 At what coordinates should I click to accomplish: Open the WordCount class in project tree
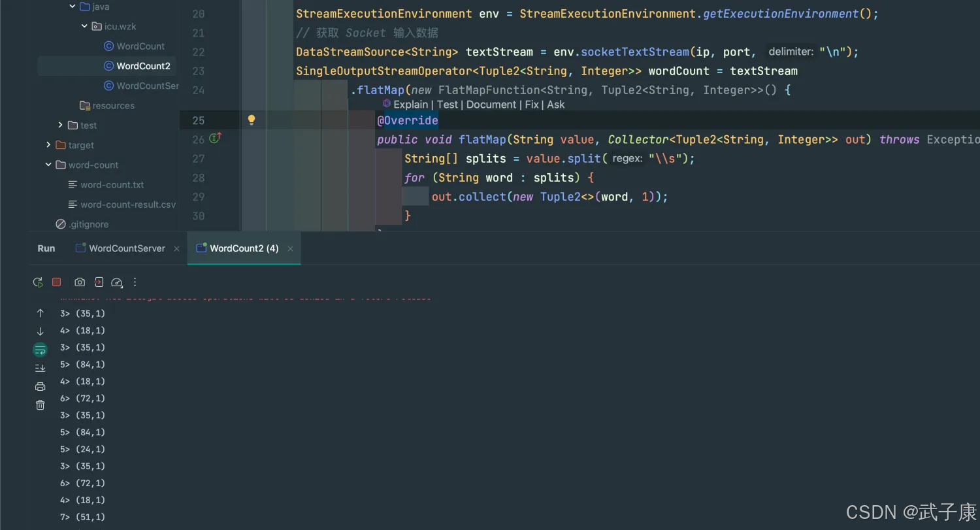click(135, 46)
